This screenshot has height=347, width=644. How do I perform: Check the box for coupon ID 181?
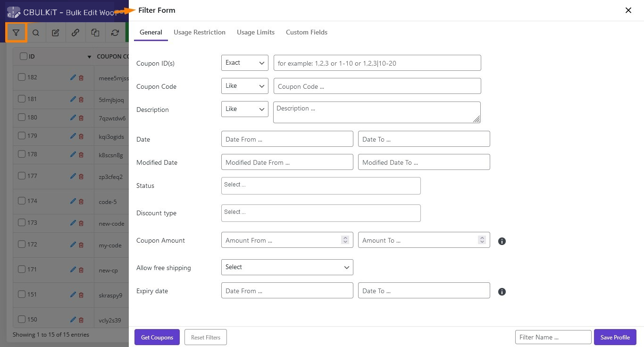point(22,99)
